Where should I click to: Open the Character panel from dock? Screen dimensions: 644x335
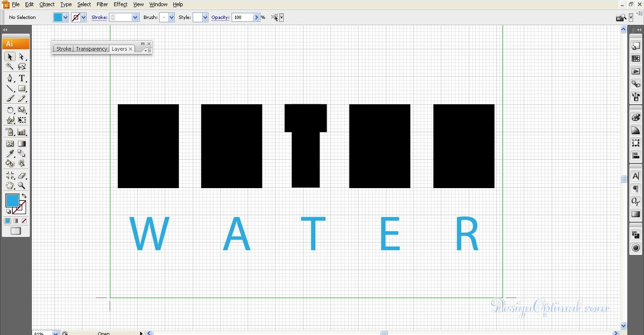pyautogui.click(x=635, y=176)
